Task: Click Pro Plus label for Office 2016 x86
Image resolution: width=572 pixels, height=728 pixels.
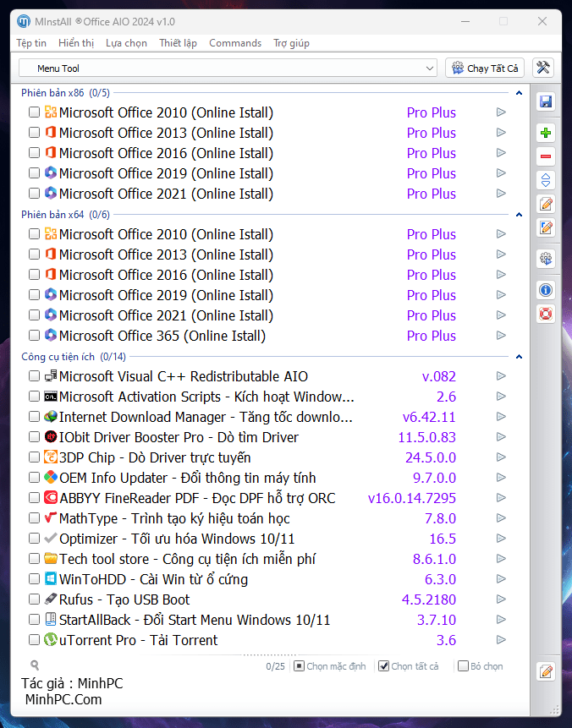Action: (x=432, y=153)
